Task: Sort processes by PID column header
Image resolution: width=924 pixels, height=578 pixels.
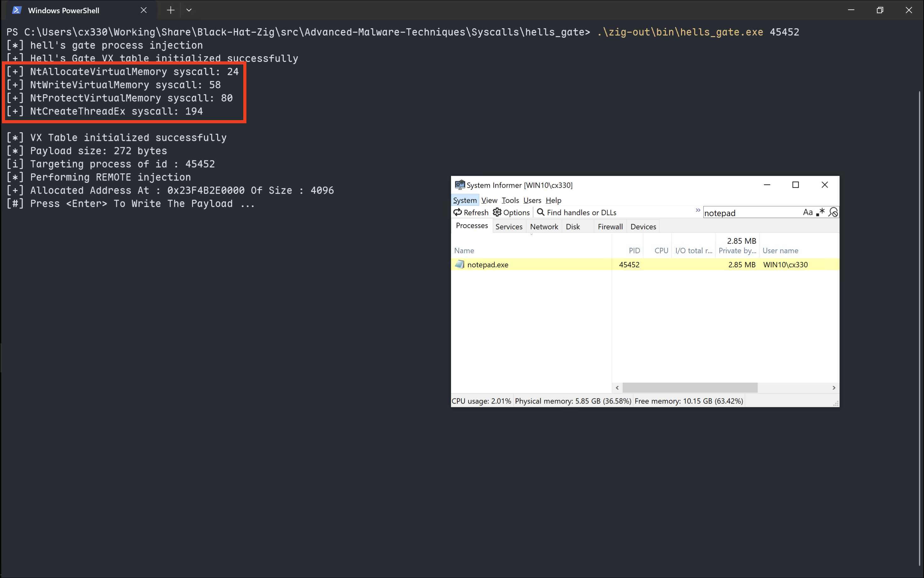Action: pos(634,251)
